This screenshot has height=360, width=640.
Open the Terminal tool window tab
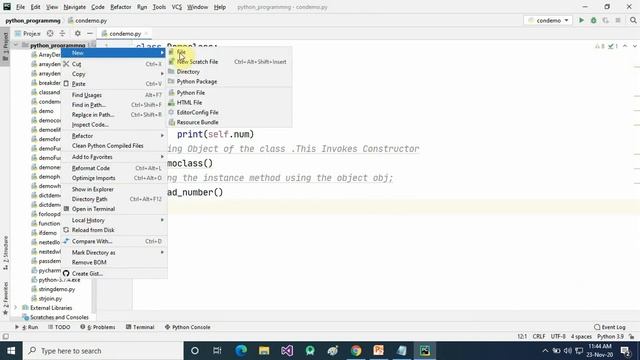pos(140,327)
